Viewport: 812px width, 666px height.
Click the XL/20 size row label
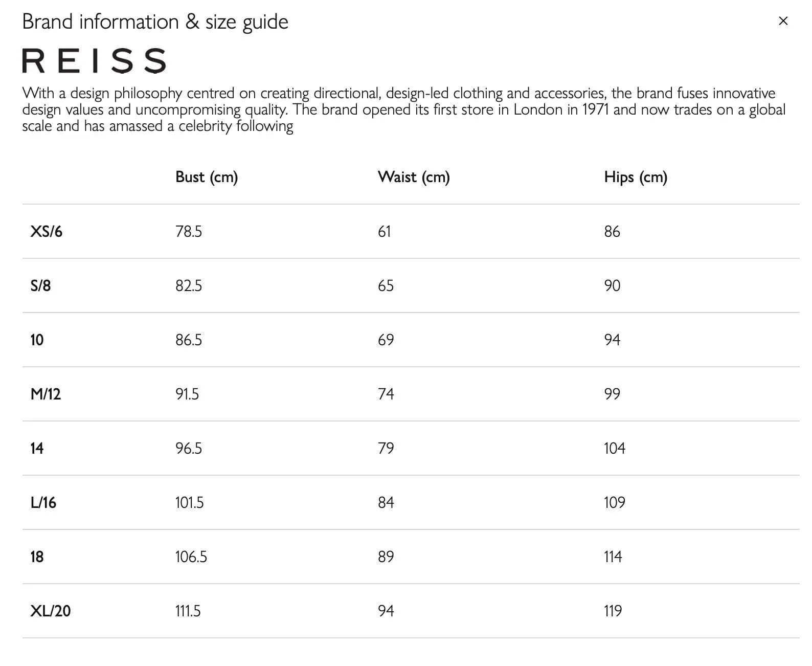coord(50,611)
